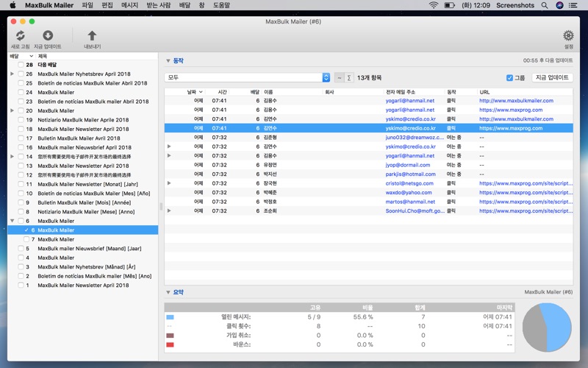Open Notification Center icon
This screenshot has height=368, width=588.
click(573, 5)
